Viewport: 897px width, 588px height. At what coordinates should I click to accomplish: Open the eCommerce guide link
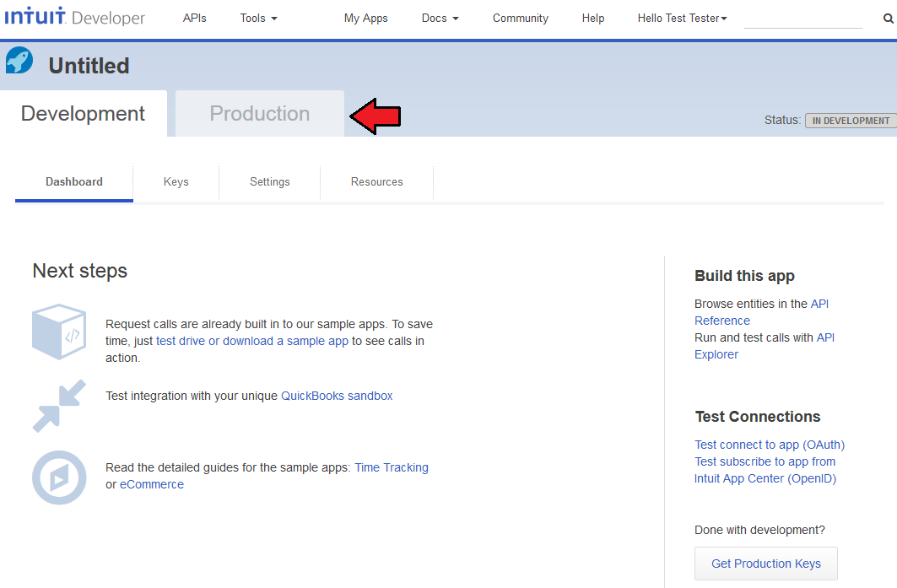click(152, 484)
